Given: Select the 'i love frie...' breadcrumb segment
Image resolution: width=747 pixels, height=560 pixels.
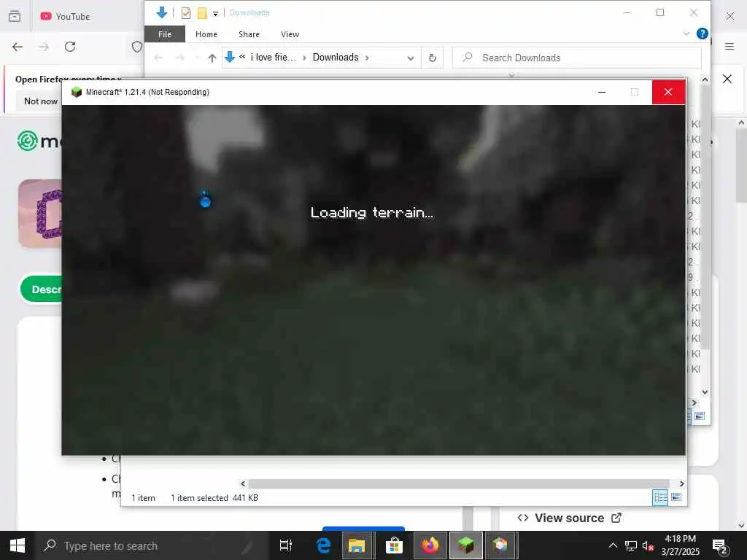Looking at the screenshot, I should point(273,57).
